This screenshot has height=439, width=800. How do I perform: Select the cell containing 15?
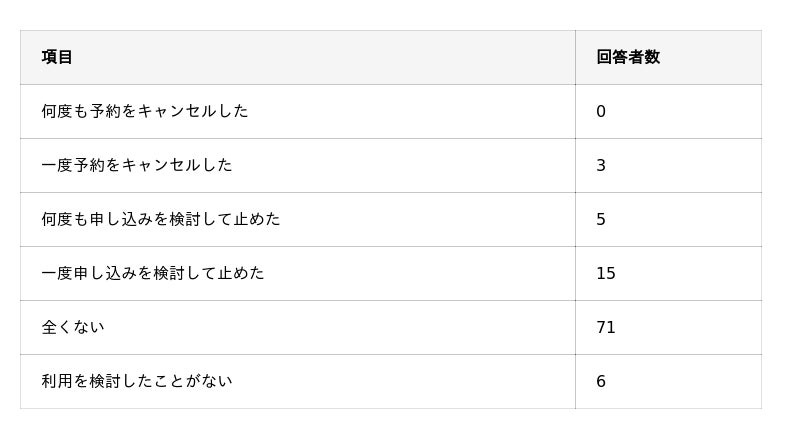point(606,274)
